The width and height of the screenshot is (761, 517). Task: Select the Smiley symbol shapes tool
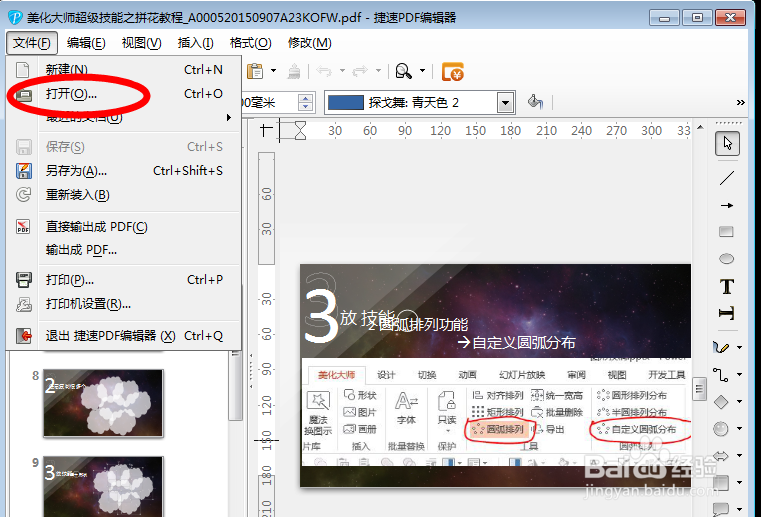point(721,428)
